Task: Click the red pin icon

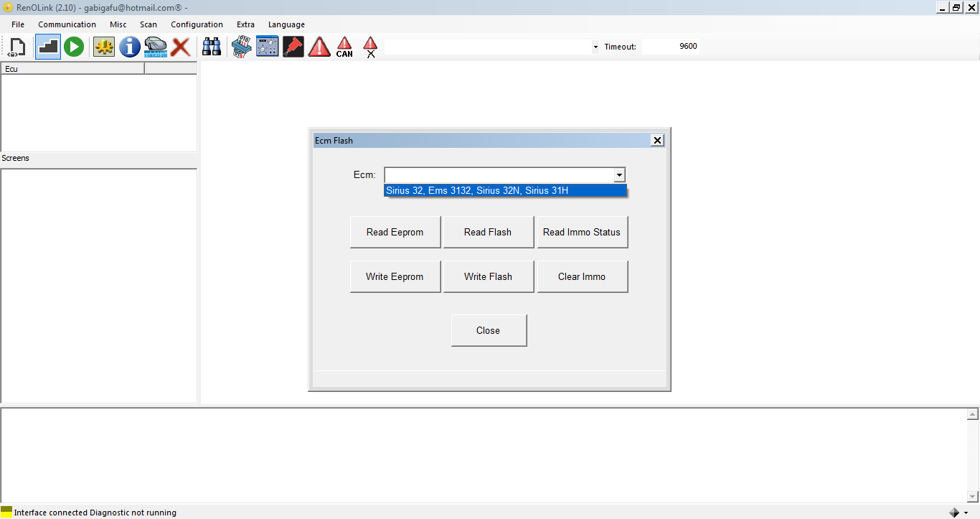Action: point(293,47)
